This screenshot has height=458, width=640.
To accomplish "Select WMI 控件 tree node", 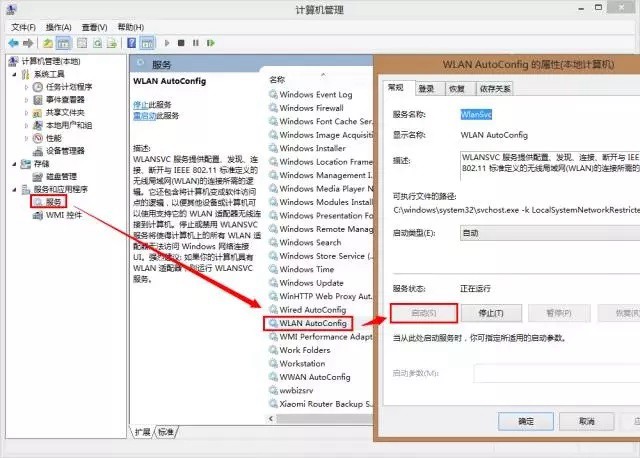I will (63, 214).
